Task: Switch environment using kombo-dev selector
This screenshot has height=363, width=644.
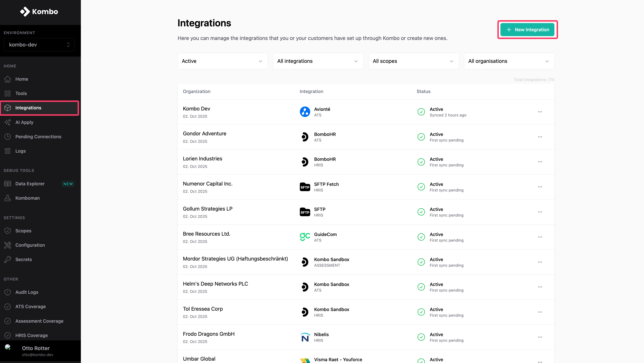Action: tap(39, 45)
